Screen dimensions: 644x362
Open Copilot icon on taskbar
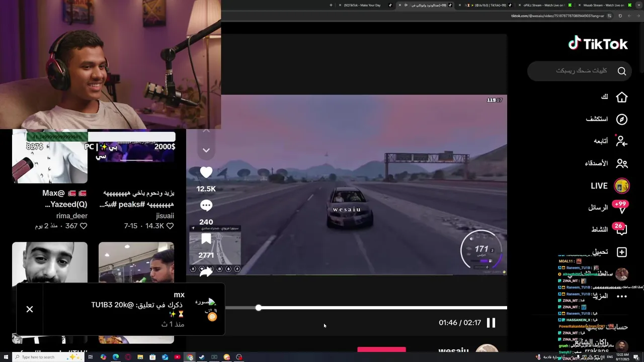(x=103, y=357)
